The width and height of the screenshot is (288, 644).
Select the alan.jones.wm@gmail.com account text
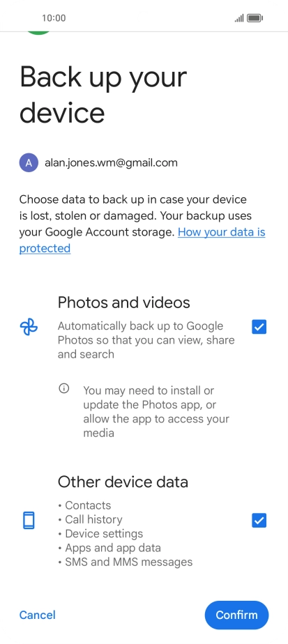click(x=111, y=162)
